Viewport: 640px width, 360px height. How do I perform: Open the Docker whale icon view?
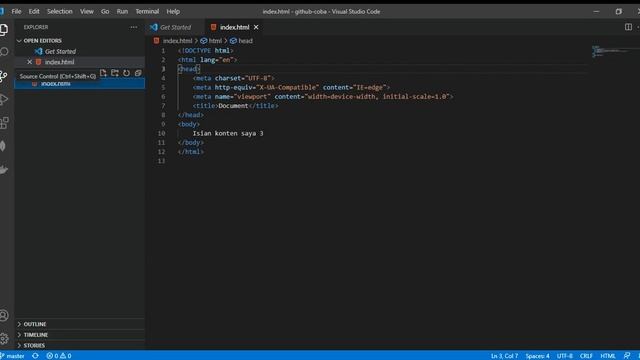[x=4, y=169]
